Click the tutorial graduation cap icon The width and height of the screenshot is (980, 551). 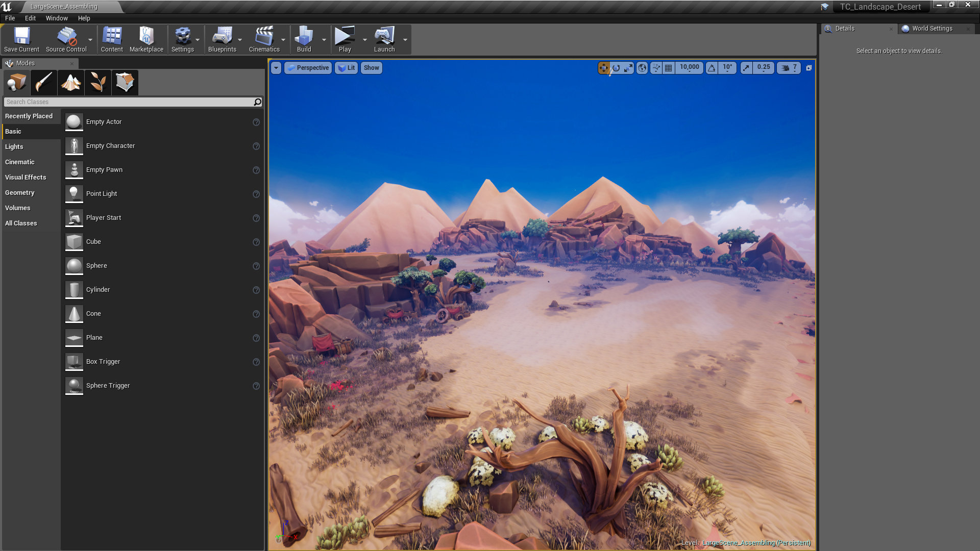pyautogui.click(x=825, y=7)
